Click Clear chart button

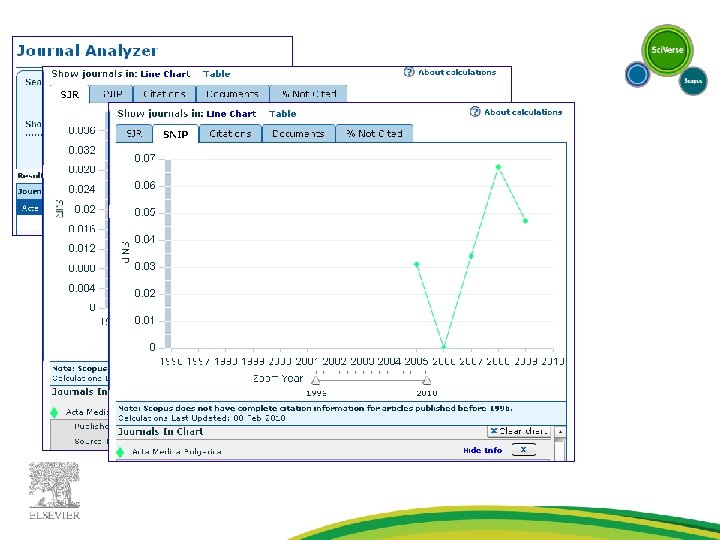[x=519, y=431]
